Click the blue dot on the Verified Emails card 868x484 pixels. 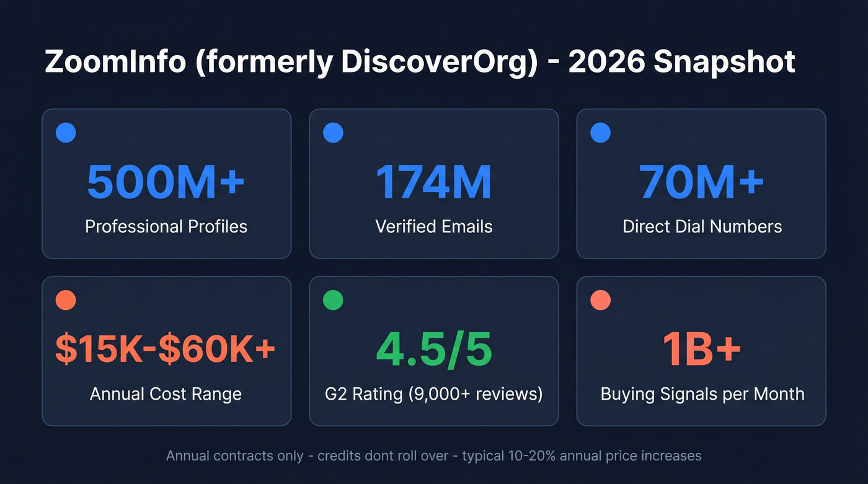[x=333, y=132]
